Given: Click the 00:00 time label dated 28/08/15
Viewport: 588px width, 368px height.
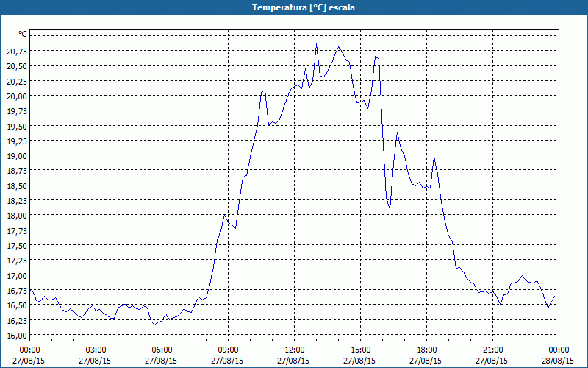Looking at the screenshot, I should [x=559, y=350].
